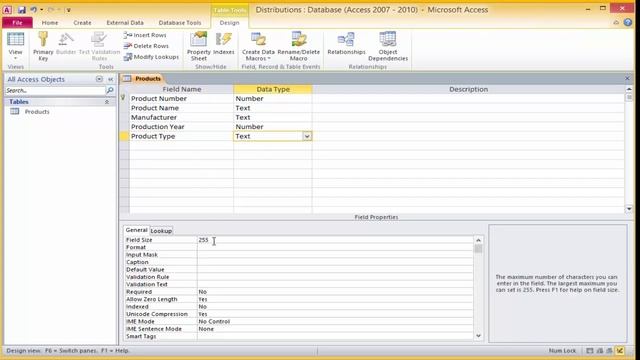Switch to Home ribbon tab
Screen dimensions: 640x360
coord(50,23)
